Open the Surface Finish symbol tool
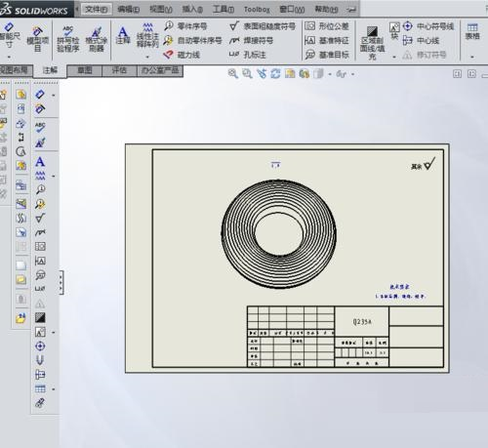Screen dimensions: 488x448 (x=263, y=26)
